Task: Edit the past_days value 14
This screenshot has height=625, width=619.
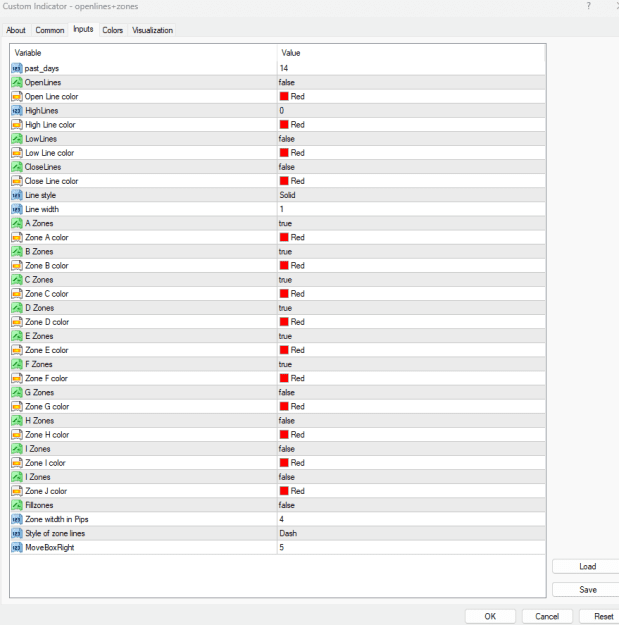Action: click(x=411, y=68)
